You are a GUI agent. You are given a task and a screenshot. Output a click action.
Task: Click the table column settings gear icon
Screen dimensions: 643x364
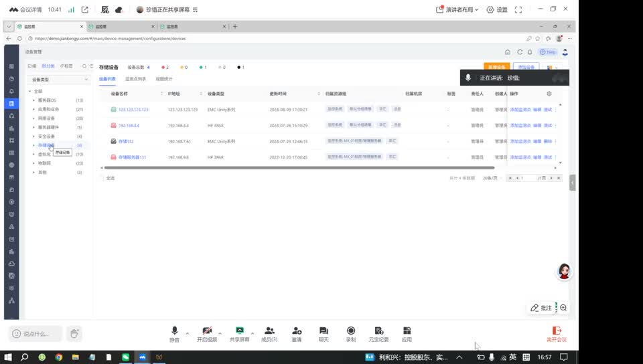pyautogui.click(x=549, y=94)
